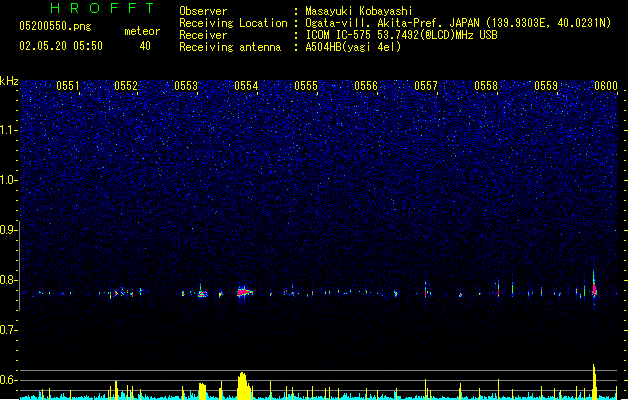Viewport: 629px width, 400px height.
Task: Click the date stamp 02.05.20 05:50
Action: pos(61,46)
